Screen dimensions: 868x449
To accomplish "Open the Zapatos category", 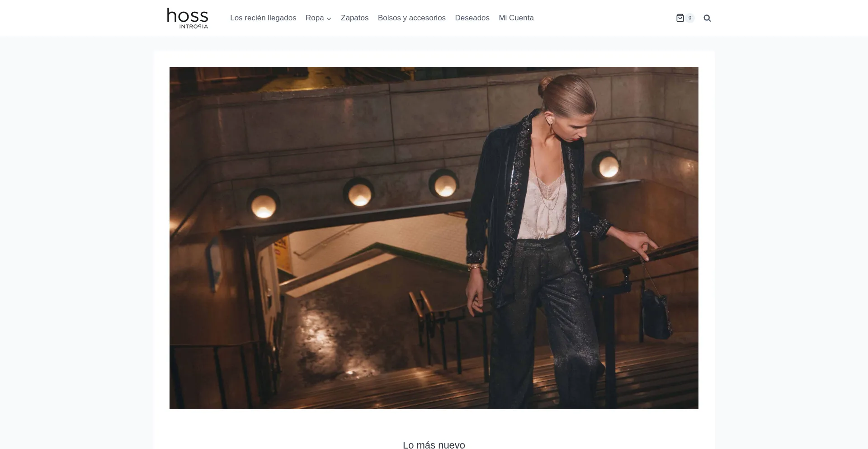I will (354, 18).
